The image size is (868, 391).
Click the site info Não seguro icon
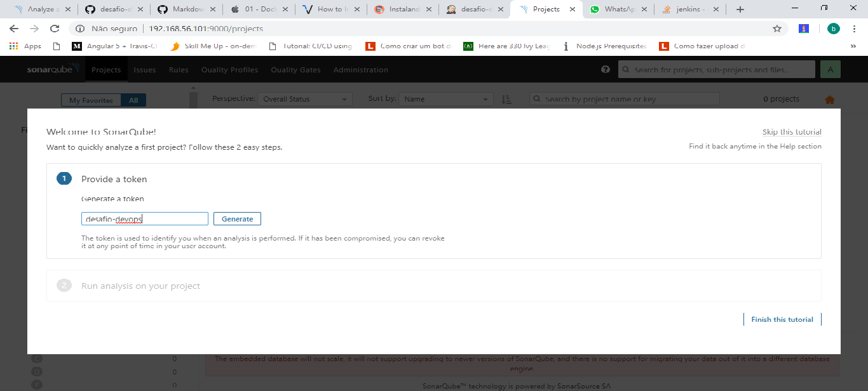[80, 29]
